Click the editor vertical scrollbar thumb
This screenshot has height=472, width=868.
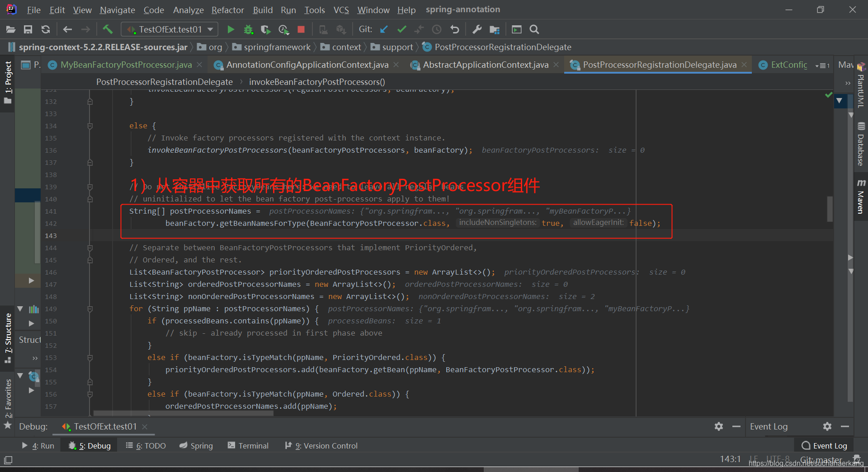[830, 209]
